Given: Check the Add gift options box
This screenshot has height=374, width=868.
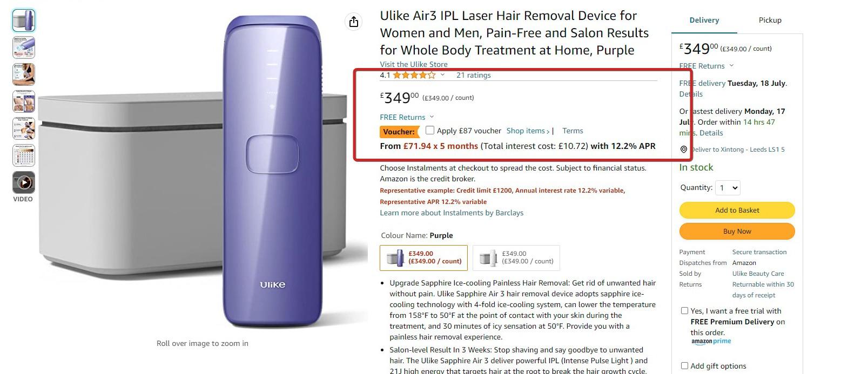Looking at the screenshot, I should coord(684,366).
